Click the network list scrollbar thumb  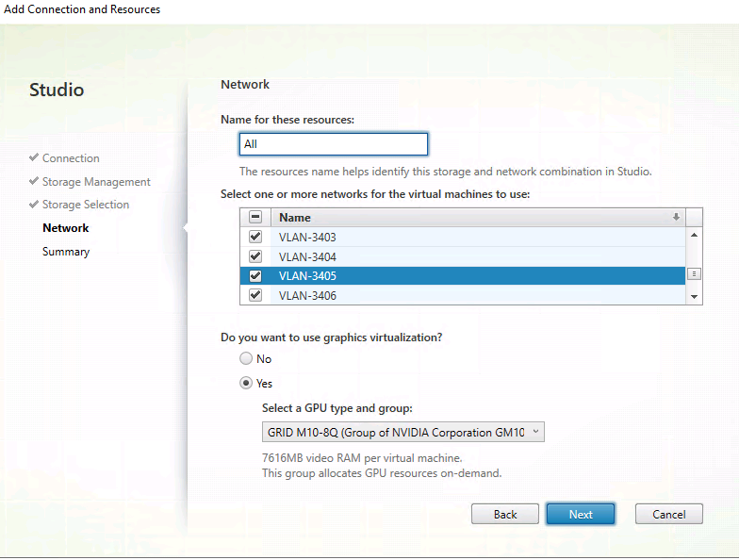click(695, 273)
